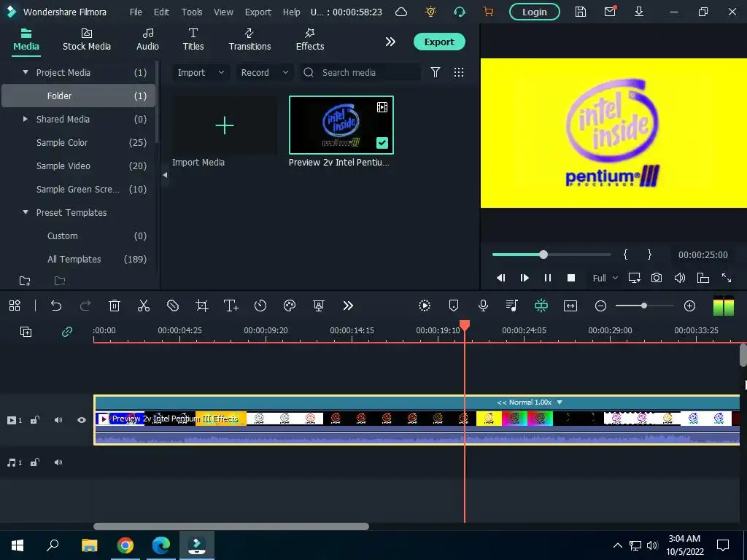Open the color palette tool
747x560 pixels.
[290, 306]
